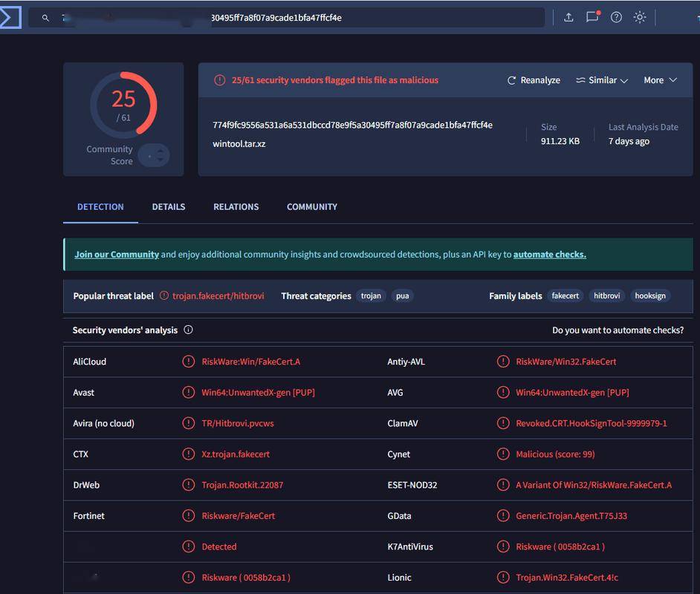This screenshot has height=594, width=700.
Task: Switch to the DETAILS tab
Action: coord(168,207)
